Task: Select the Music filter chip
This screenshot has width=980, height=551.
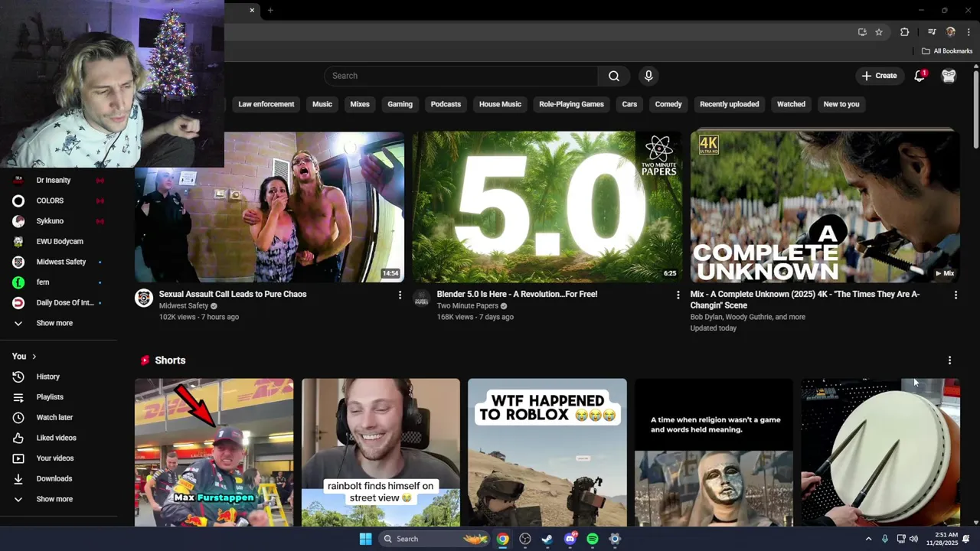Action: click(322, 104)
